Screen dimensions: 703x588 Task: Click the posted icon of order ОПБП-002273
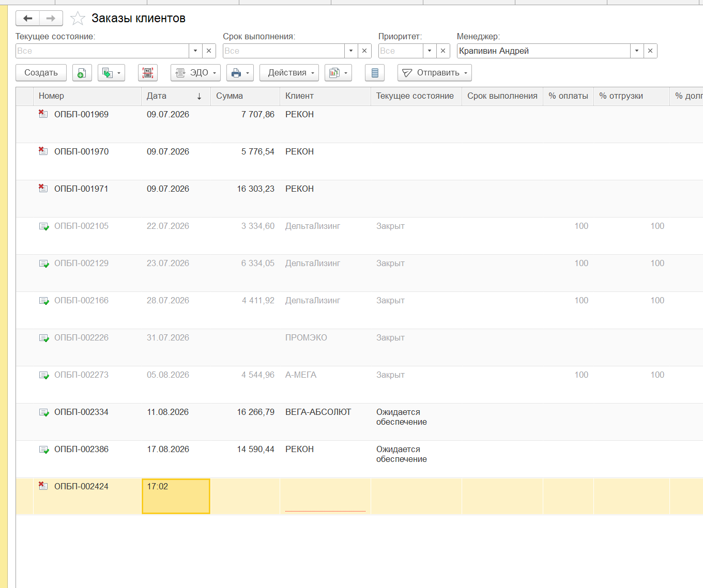tap(44, 375)
